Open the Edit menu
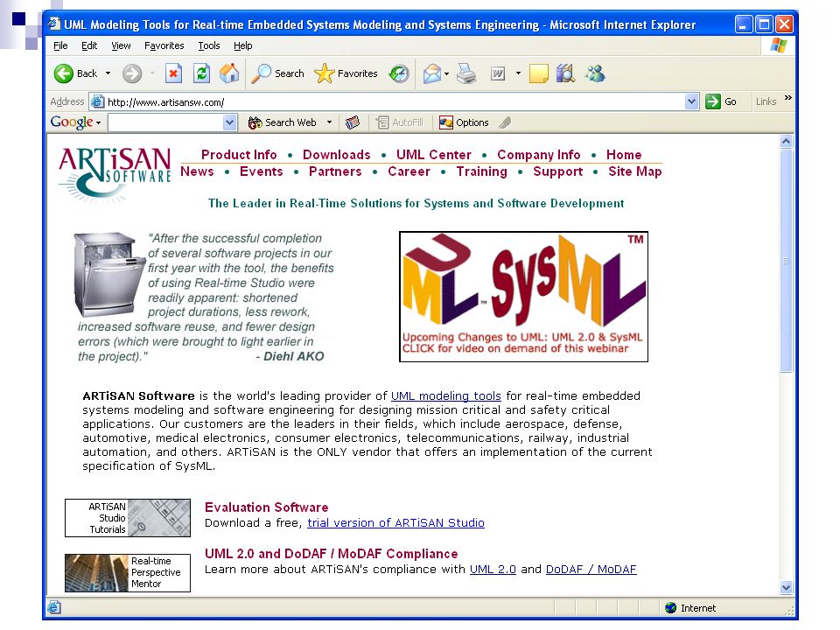Image resolution: width=840 pixels, height=630 pixels. (89, 45)
